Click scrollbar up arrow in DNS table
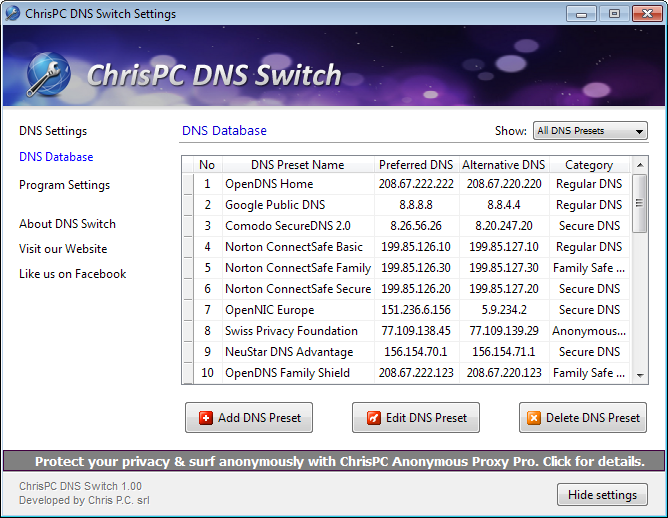 tap(639, 165)
